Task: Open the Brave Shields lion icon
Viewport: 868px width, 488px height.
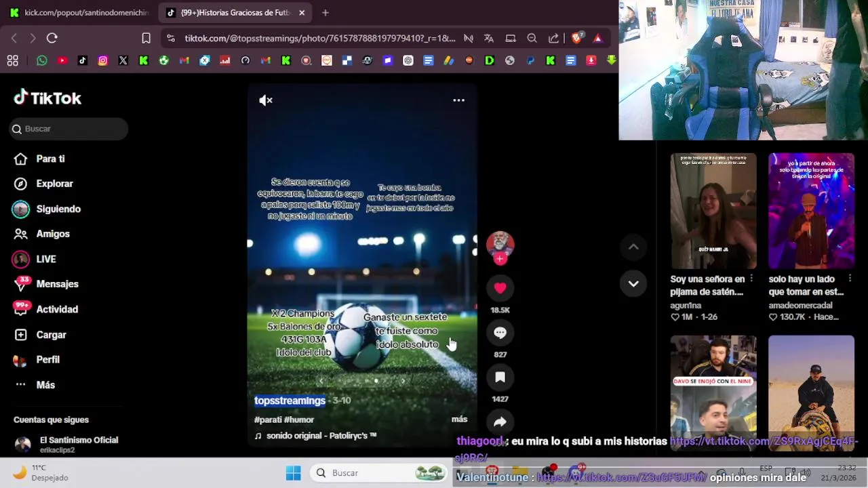Action: [576, 39]
